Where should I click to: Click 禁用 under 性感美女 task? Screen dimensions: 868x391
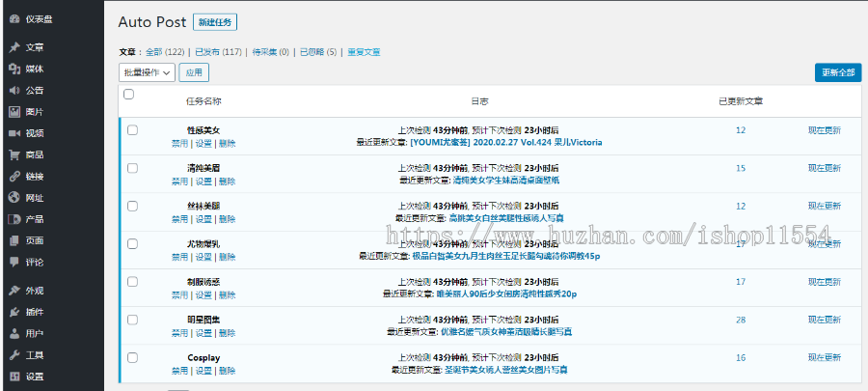(180, 144)
